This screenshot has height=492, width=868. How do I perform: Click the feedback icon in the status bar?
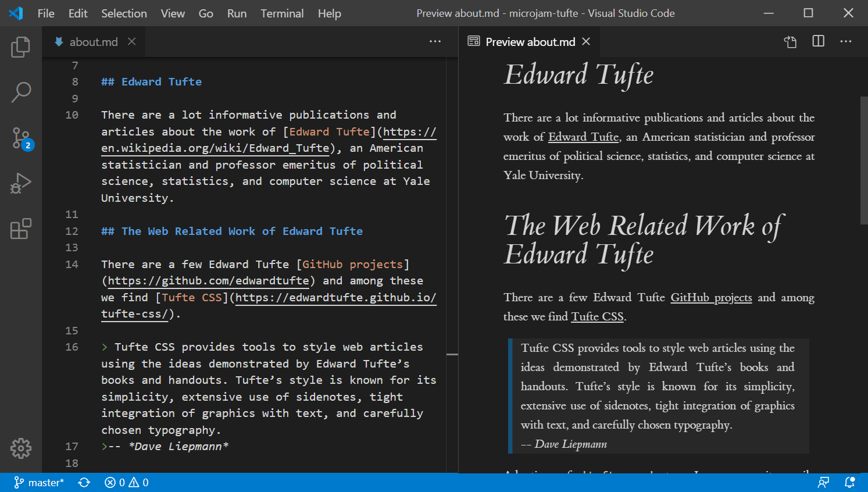(823, 482)
